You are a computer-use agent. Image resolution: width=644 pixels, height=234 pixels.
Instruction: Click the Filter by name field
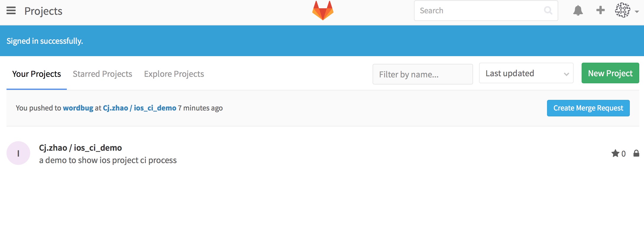(x=423, y=74)
